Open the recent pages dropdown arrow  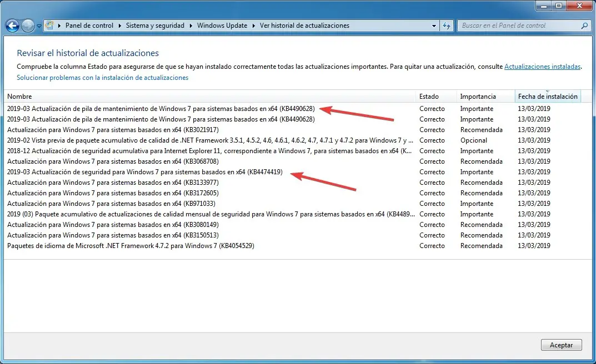pos(39,26)
